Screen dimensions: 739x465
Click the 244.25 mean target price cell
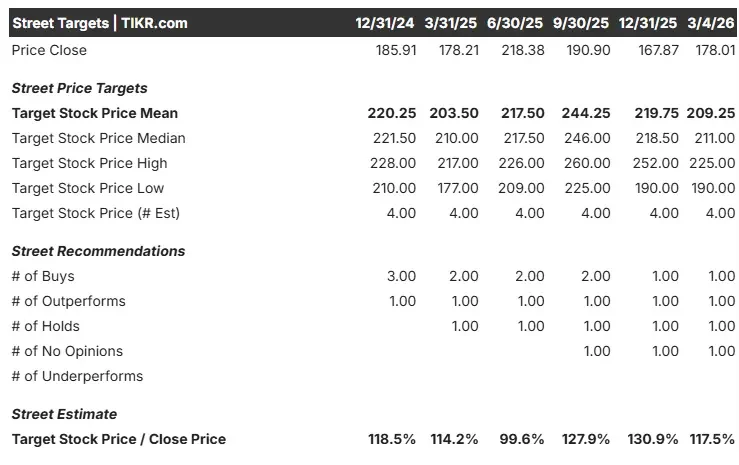pyautogui.click(x=588, y=113)
